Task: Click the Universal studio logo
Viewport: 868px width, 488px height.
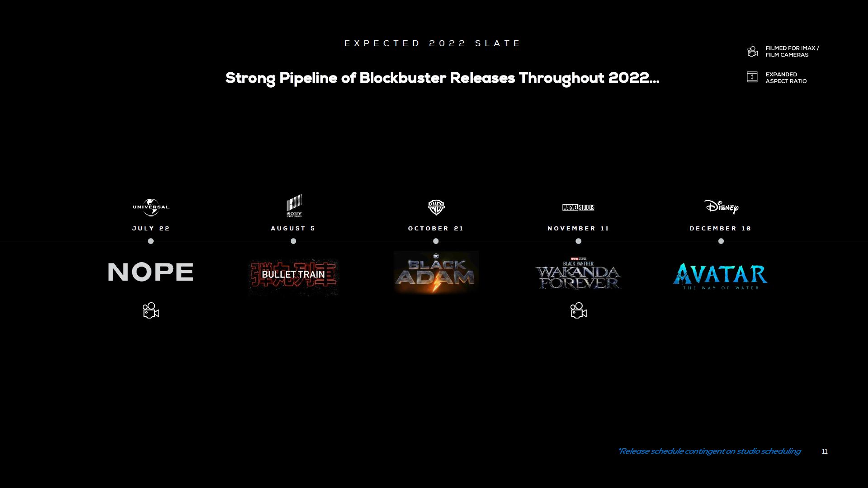Action: (x=151, y=207)
